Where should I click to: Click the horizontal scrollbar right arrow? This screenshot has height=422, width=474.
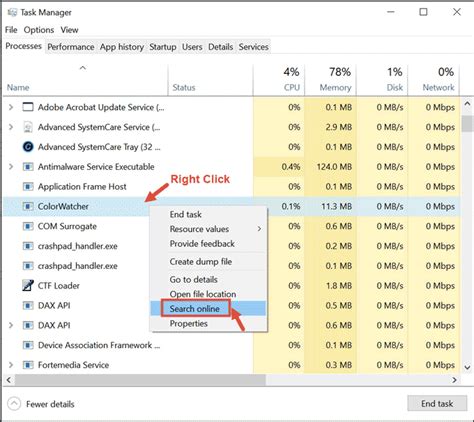click(454, 380)
